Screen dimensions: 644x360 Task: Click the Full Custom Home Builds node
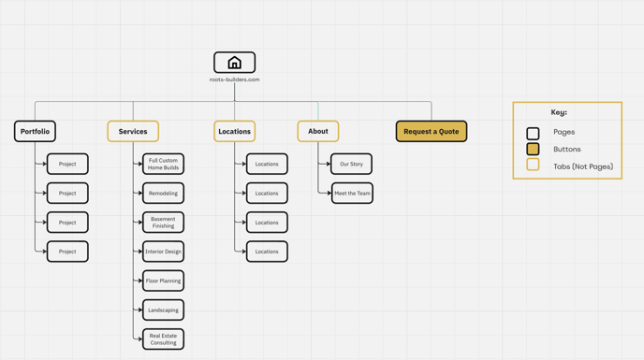click(x=163, y=164)
